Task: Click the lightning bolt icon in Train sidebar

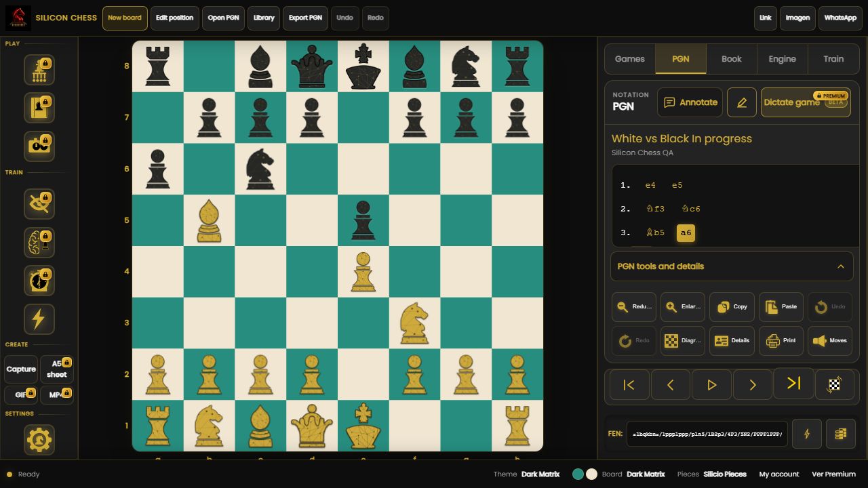Action: point(39,319)
